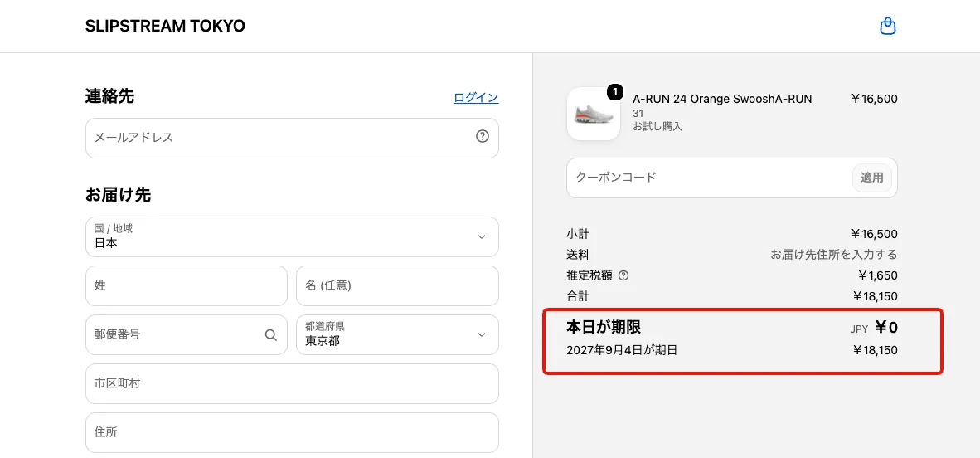Screen dimensions: 980x458
Task: Focus the 名 (任意) first name field
Action: pos(397,286)
